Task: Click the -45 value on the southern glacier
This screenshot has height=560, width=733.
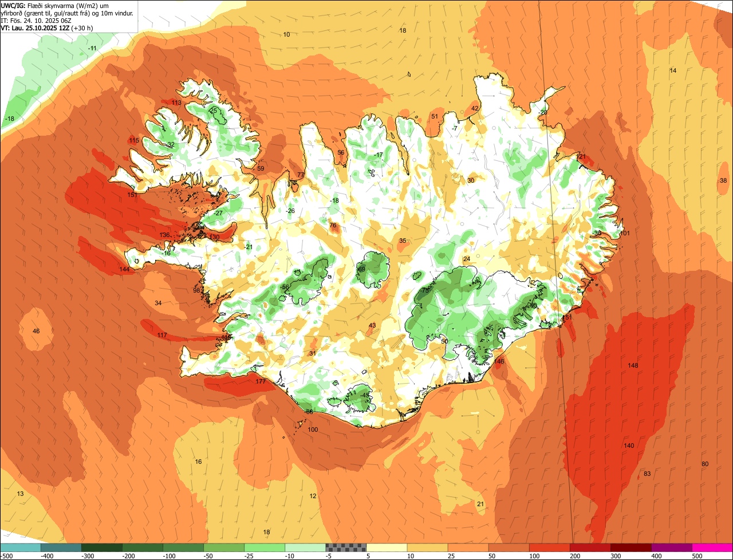Action: coord(365,395)
